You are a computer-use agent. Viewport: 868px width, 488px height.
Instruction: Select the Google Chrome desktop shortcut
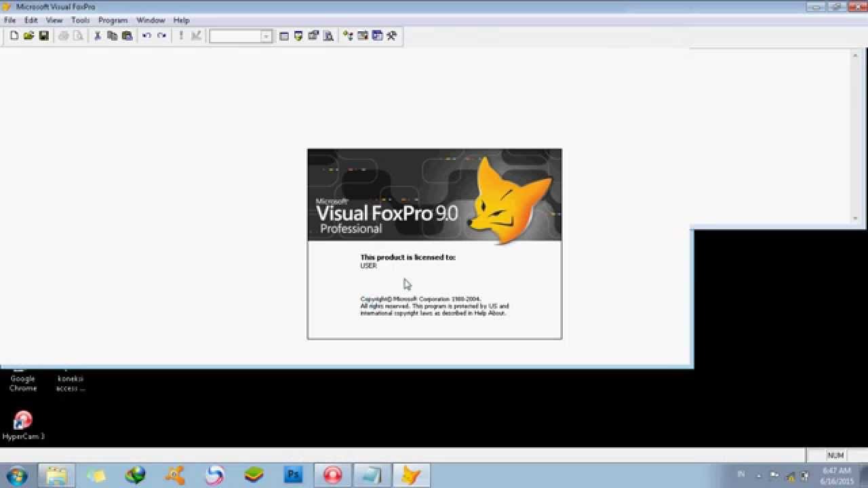[x=22, y=380]
